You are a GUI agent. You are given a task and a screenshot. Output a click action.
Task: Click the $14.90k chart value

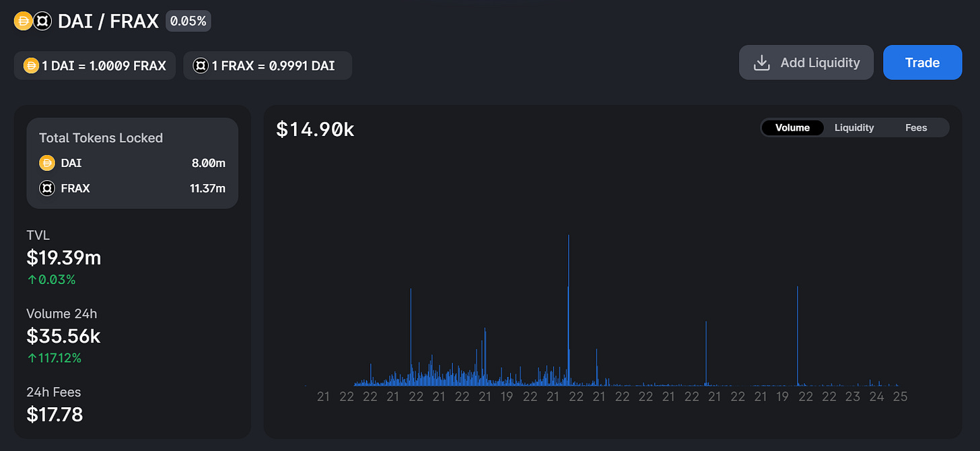tap(316, 129)
